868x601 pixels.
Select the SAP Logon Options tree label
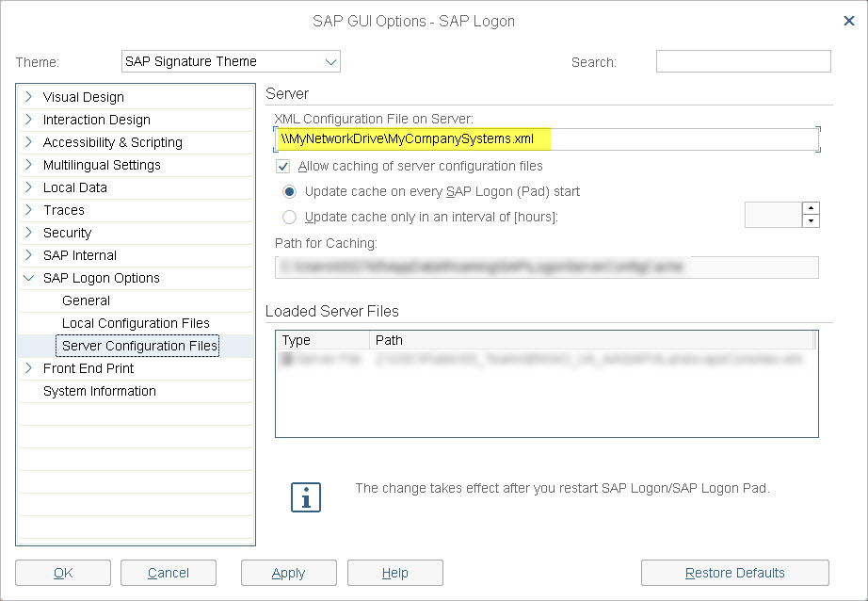coord(102,278)
